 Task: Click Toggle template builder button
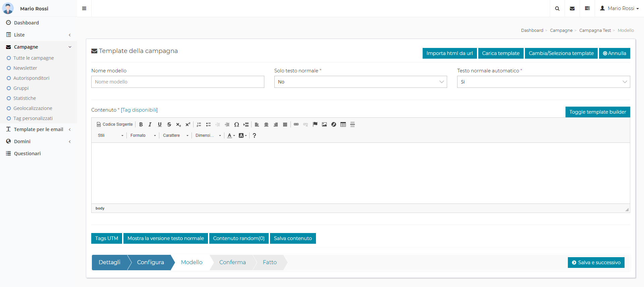[597, 112]
